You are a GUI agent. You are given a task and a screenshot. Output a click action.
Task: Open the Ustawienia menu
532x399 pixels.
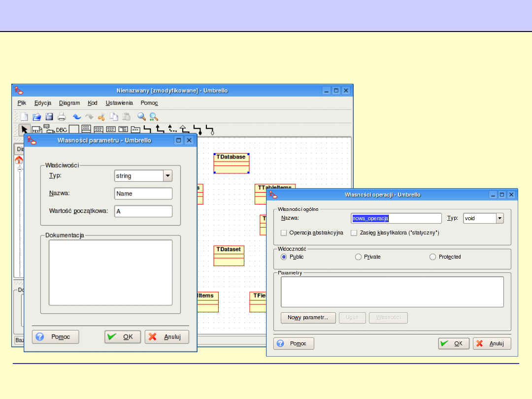tap(119, 103)
